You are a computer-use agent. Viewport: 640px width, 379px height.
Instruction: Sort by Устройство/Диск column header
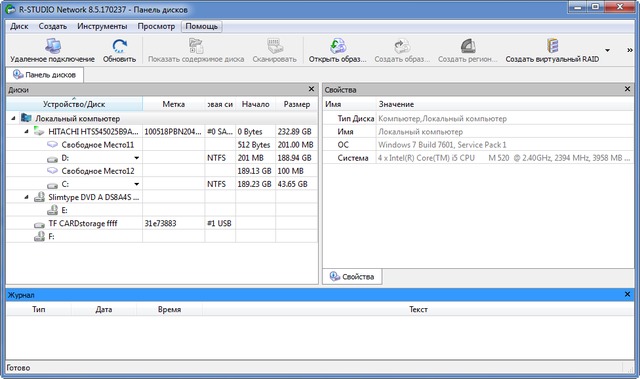pos(74,104)
